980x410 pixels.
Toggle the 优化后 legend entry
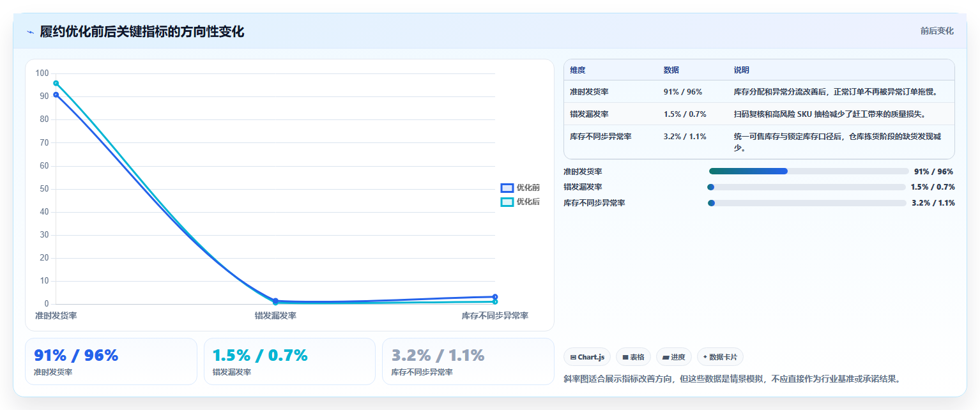[520, 202]
